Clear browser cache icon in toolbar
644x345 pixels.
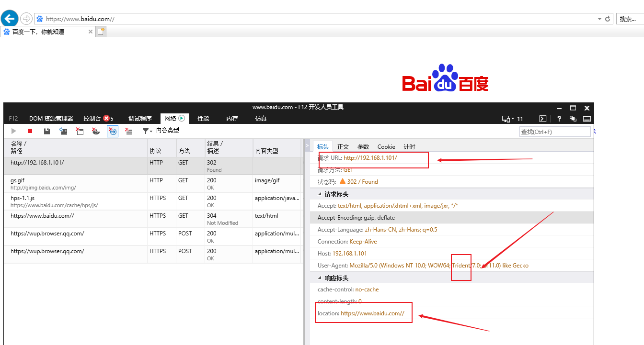click(x=80, y=131)
